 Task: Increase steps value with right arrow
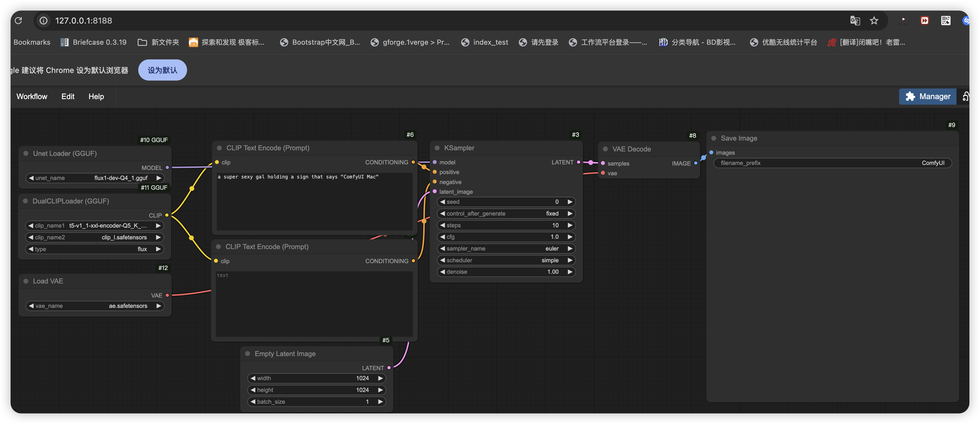[x=569, y=226]
